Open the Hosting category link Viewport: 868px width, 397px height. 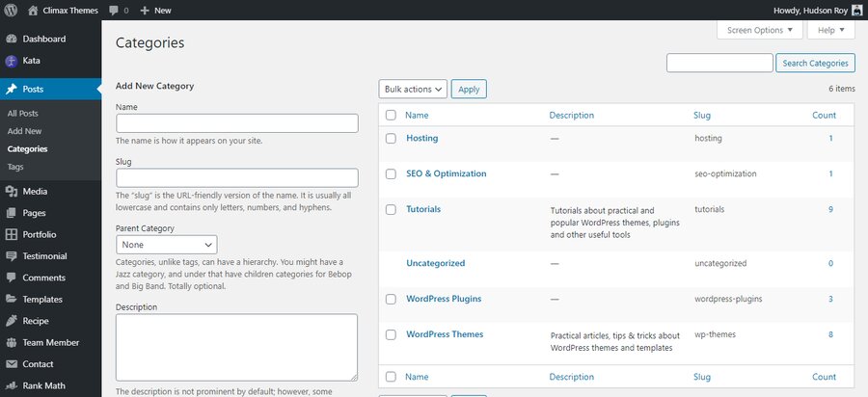[x=422, y=138]
